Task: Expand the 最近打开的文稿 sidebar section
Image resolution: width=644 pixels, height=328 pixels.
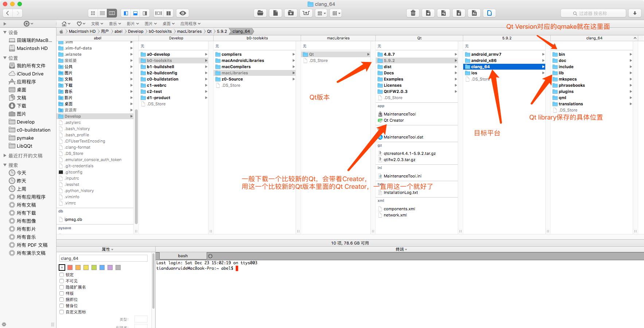Action: [5, 156]
